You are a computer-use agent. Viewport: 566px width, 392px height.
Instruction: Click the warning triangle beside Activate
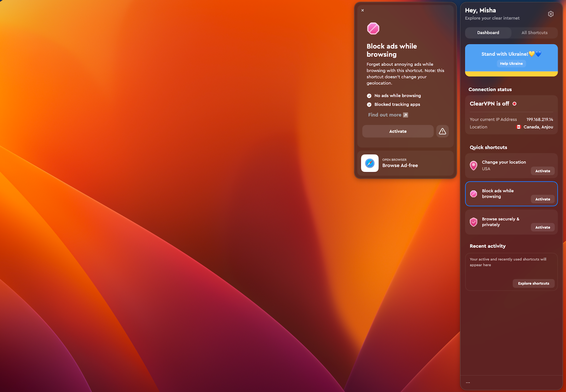pos(442,131)
